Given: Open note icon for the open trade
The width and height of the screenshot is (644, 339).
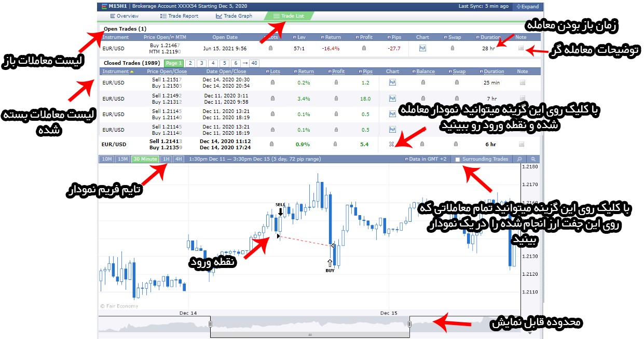Looking at the screenshot, I should pyautogui.click(x=522, y=48).
